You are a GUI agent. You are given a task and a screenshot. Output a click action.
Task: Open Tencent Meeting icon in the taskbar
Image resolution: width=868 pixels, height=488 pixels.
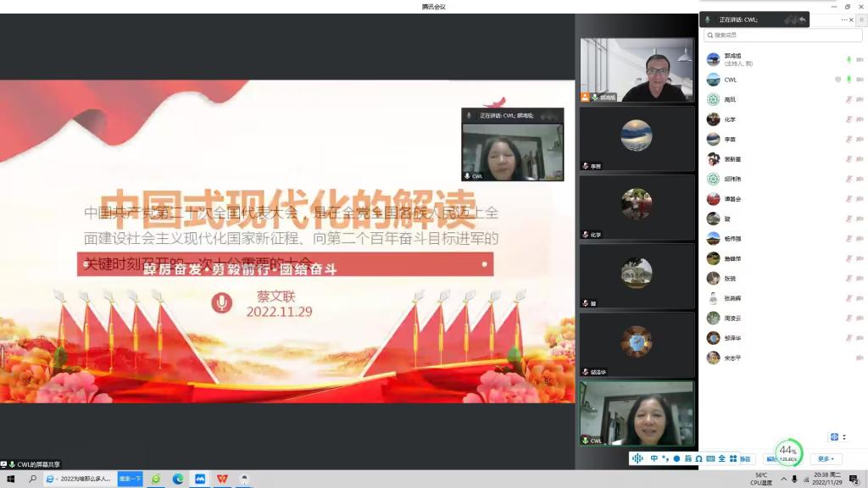[x=200, y=479]
